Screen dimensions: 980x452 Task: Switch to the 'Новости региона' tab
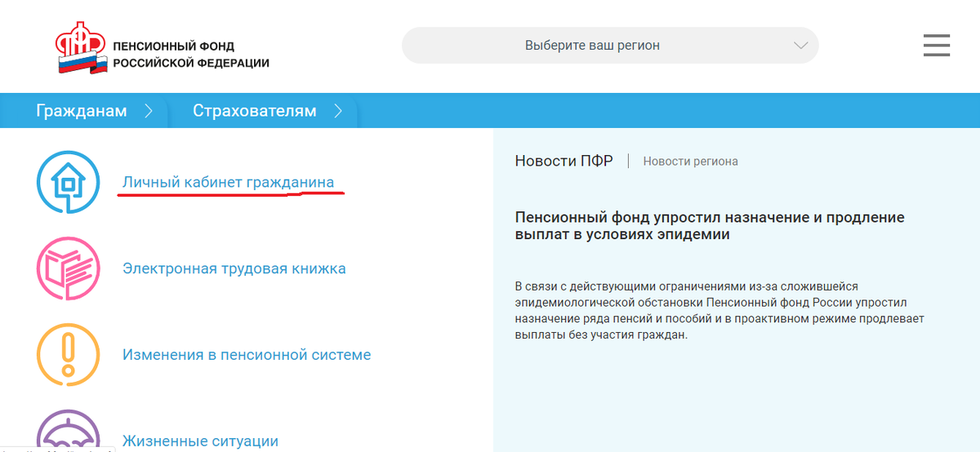(x=691, y=162)
